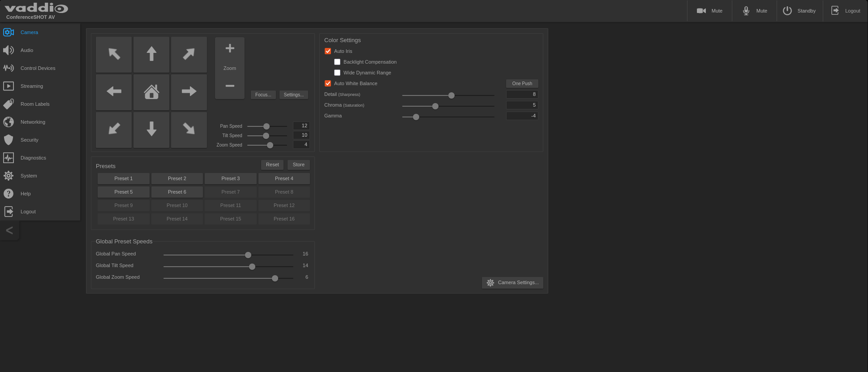Viewport: 868px width, 372px height.
Task: Recall Preset 2
Action: tap(177, 178)
